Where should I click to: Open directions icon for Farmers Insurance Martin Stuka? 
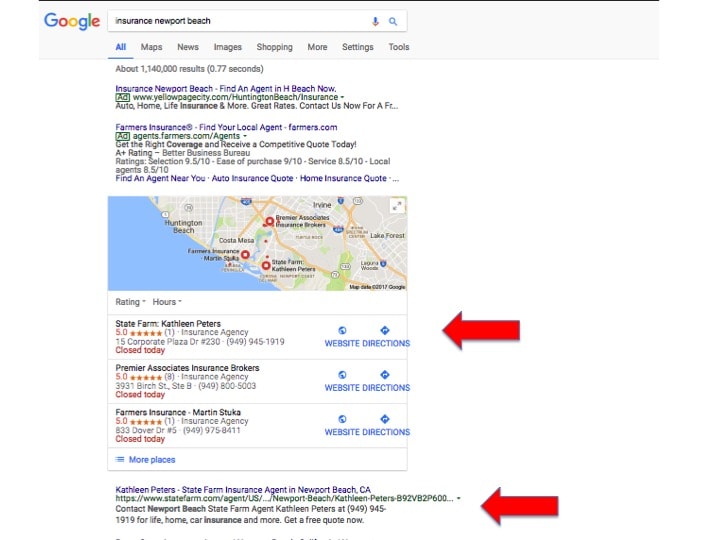pos(385,419)
